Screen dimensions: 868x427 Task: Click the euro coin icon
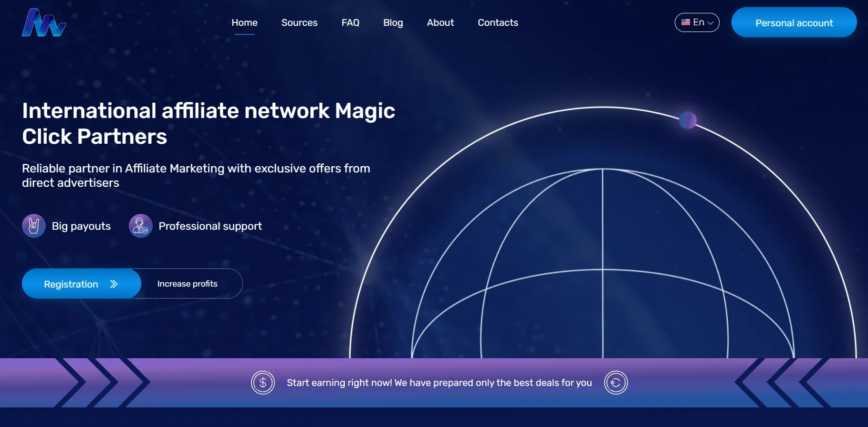pos(616,383)
